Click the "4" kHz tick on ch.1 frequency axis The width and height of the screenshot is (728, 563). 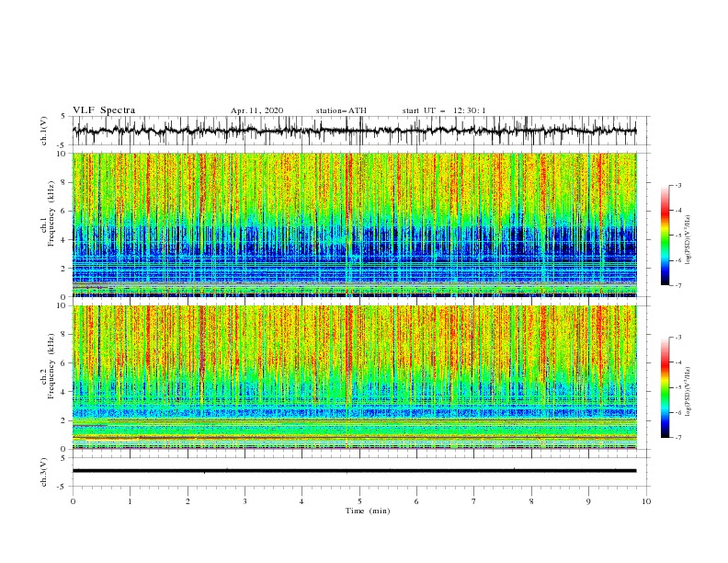64,240
